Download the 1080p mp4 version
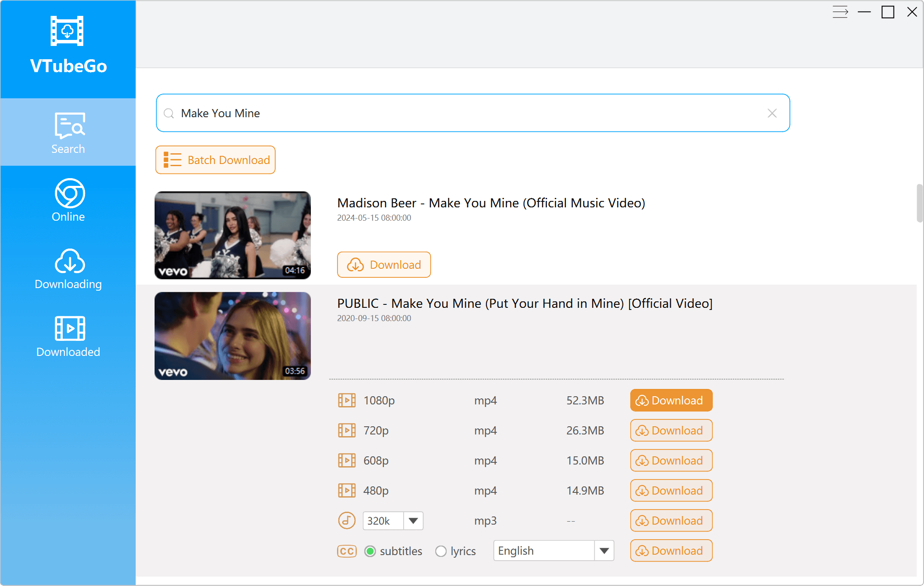The height and width of the screenshot is (586, 924). coord(671,401)
